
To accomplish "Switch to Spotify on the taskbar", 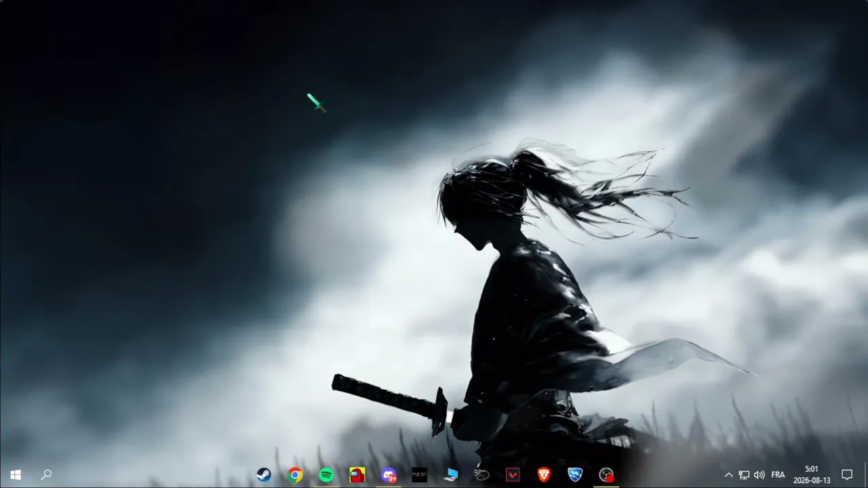I will [x=326, y=475].
